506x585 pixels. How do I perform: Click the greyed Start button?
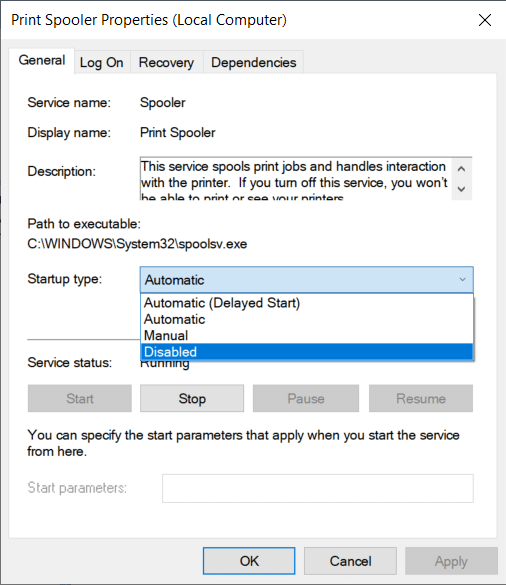(x=79, y=398)
